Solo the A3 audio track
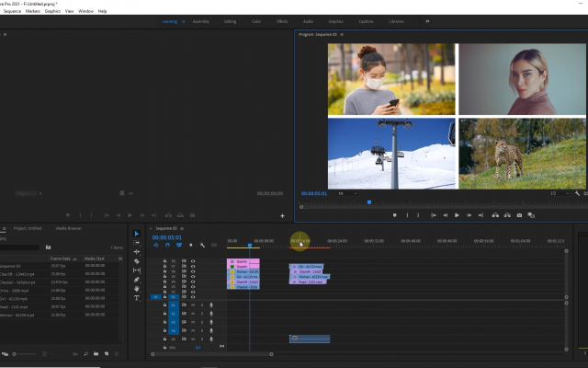The height and width of the screenshot is (368, 588). (202, 322)
